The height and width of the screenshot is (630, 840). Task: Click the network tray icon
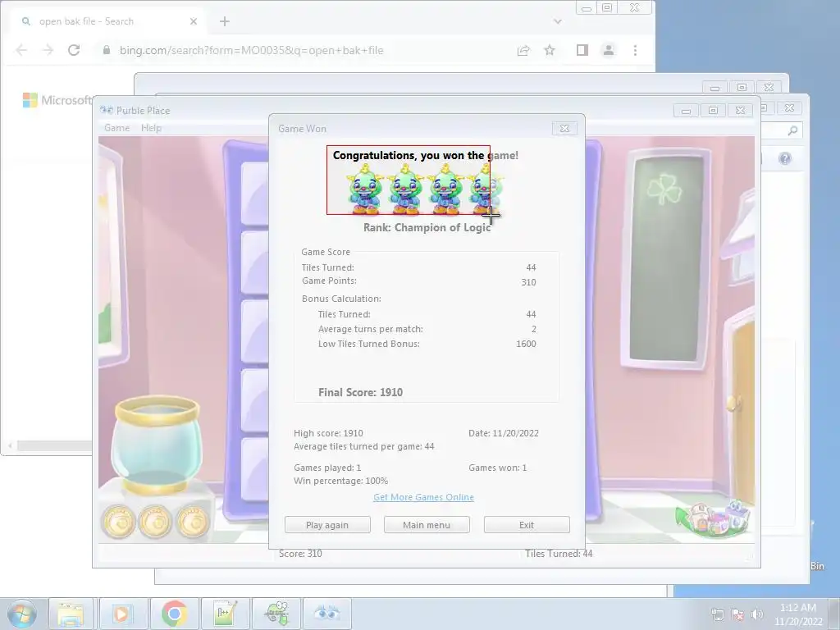(717, 614)
